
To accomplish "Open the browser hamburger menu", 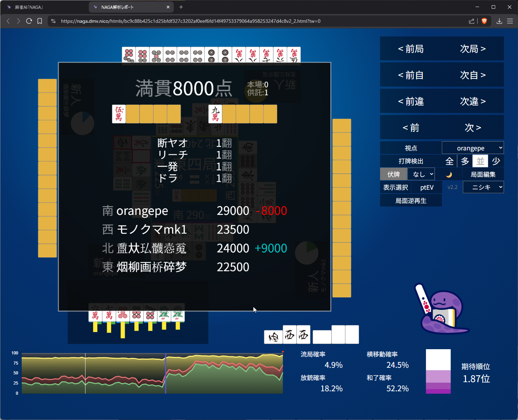I will pos(510,21).
